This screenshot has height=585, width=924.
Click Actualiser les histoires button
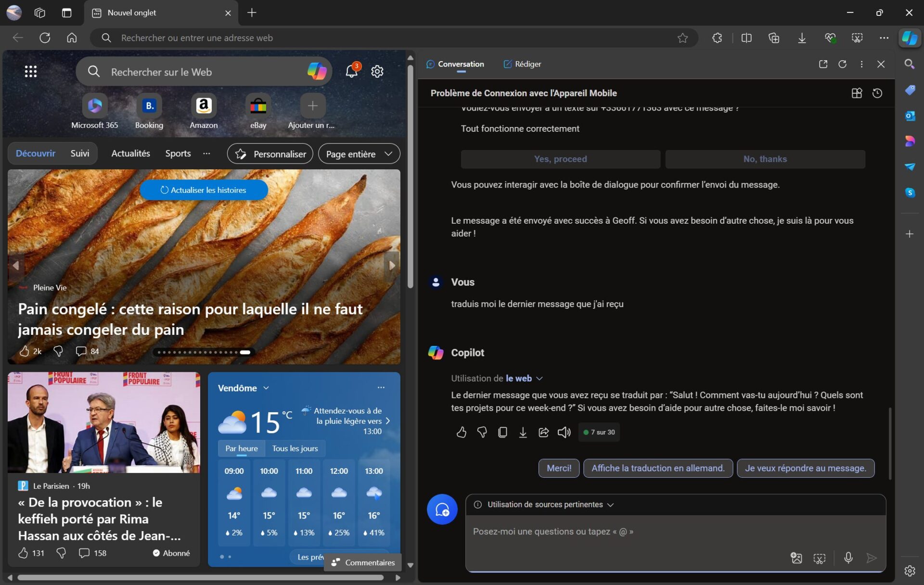204,190
